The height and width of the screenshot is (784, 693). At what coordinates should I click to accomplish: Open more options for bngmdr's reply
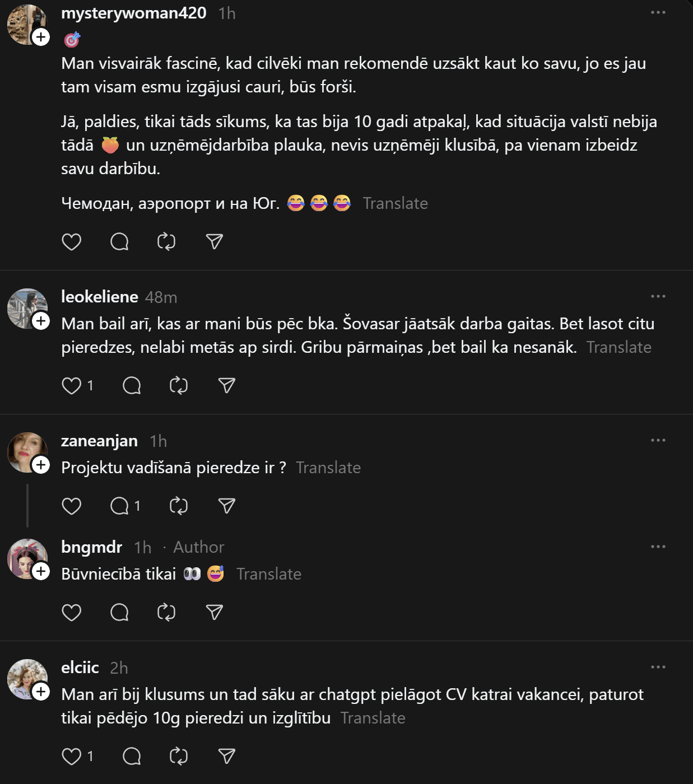tap(658, 547)
